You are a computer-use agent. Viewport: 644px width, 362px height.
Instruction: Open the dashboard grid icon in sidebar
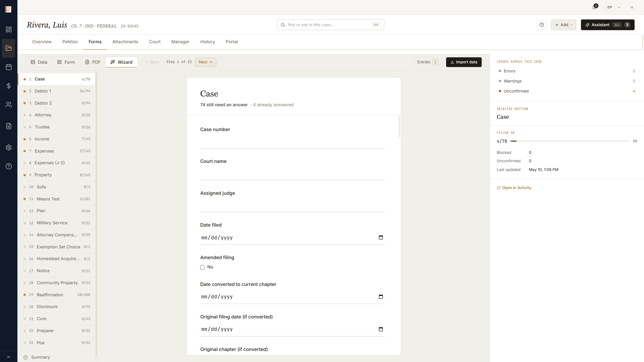pos(9,29)
